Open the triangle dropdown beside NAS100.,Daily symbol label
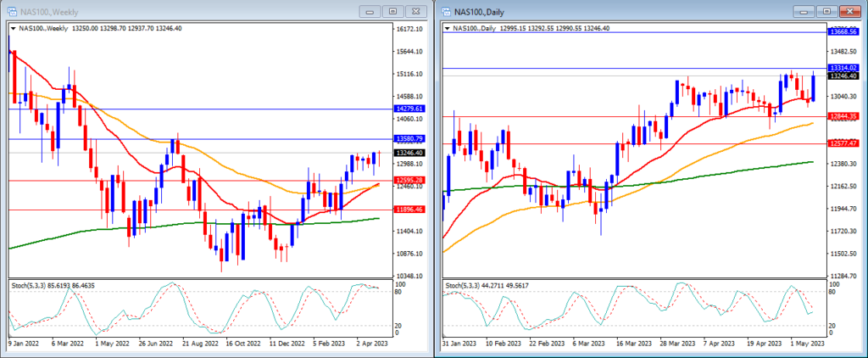 (448, 28)
